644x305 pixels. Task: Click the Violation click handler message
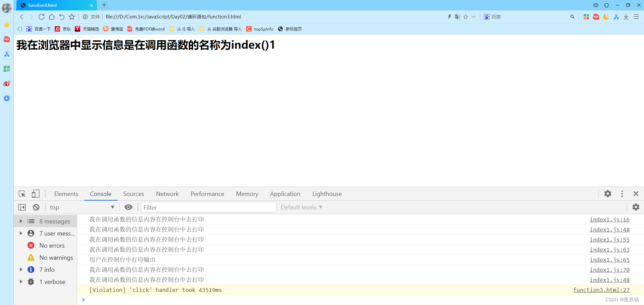(155, 290)
